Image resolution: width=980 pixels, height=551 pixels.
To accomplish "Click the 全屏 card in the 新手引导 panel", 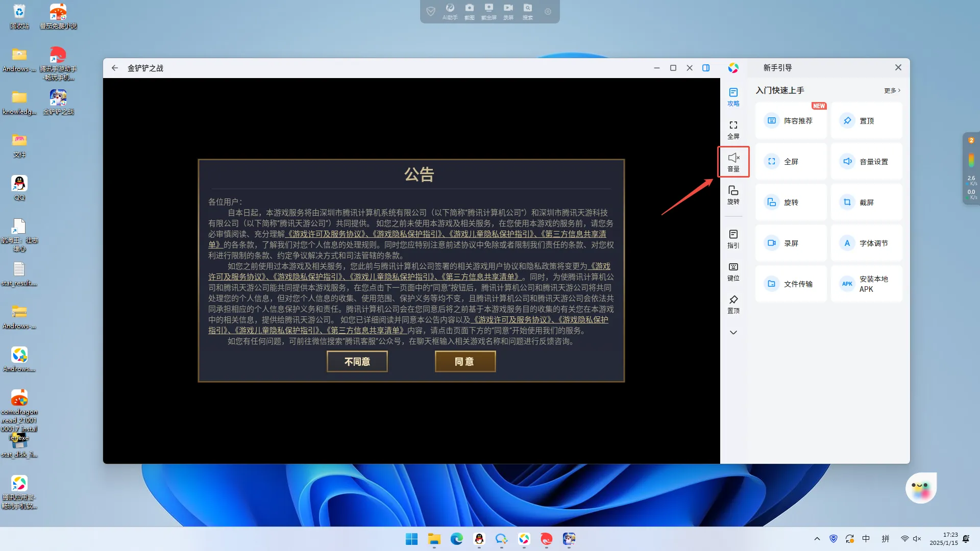I will [x=791, y=162].
